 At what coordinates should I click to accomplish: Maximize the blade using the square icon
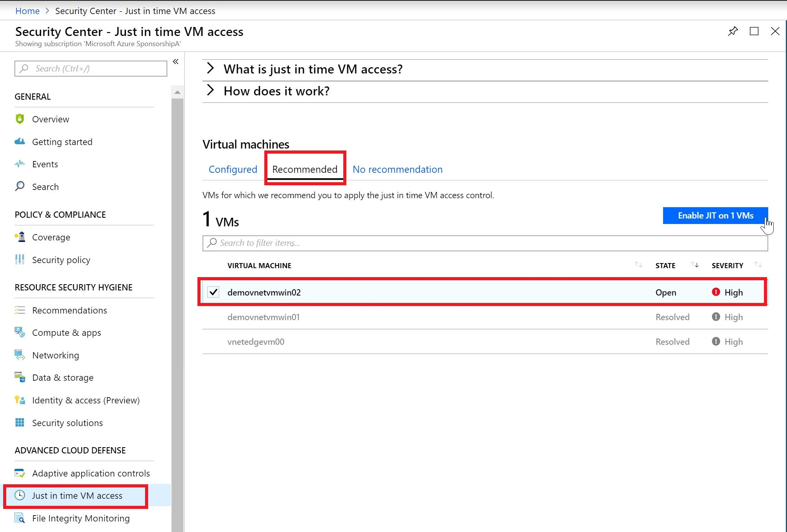754,31
